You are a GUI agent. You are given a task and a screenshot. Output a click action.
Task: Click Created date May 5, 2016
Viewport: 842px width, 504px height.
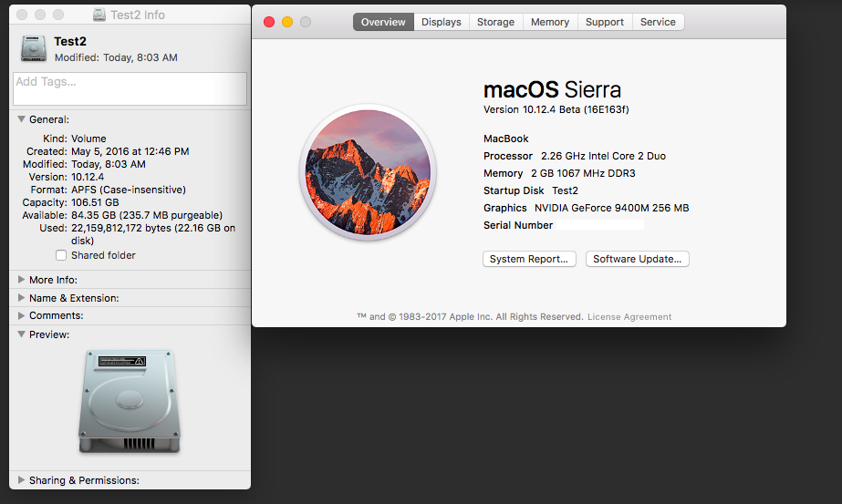click(x=130, y=151)
